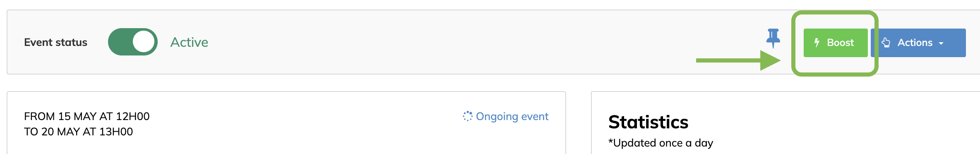Click the green annotation arrow pointing to Boost
The width and height of the screenshot is (980, 154).
click(738, 60)
